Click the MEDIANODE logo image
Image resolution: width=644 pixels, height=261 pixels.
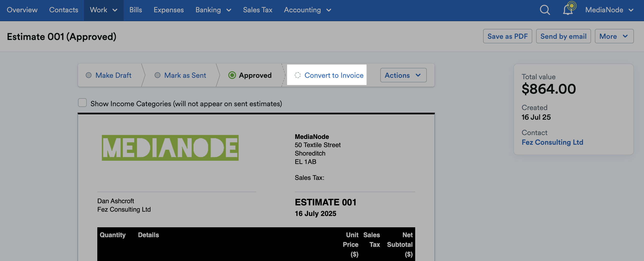(170, 148)
